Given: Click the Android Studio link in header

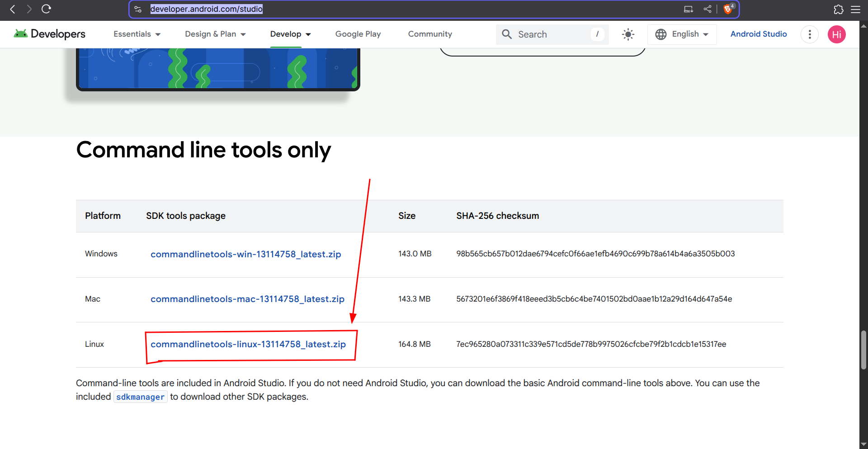Looking at the screenshot, I should [x=759, y=34].
